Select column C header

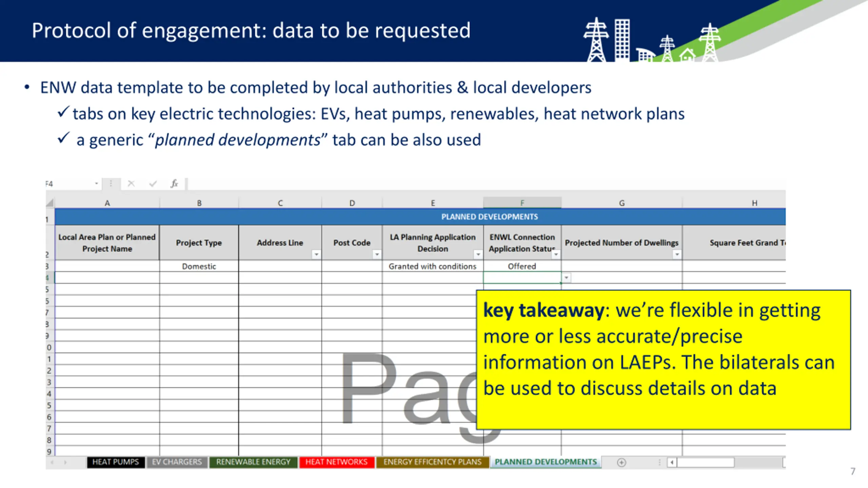(x=280, y=203)
